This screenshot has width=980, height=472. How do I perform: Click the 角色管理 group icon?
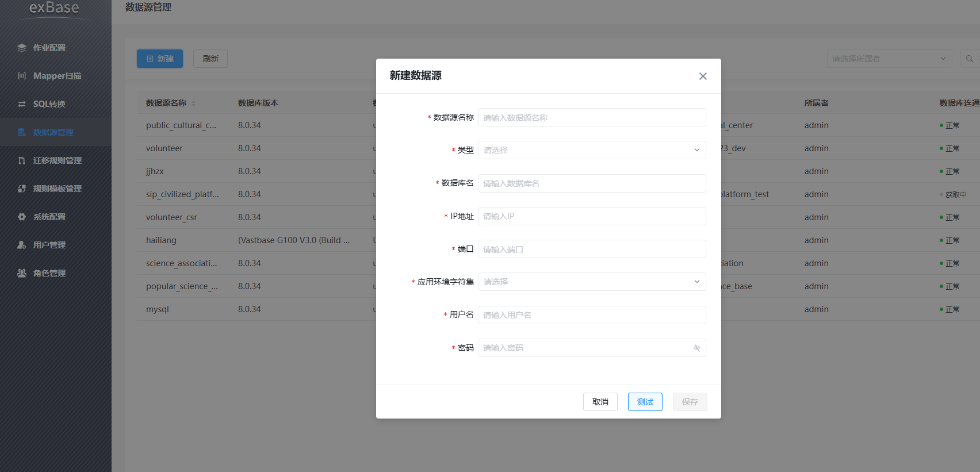pos(22,273)
